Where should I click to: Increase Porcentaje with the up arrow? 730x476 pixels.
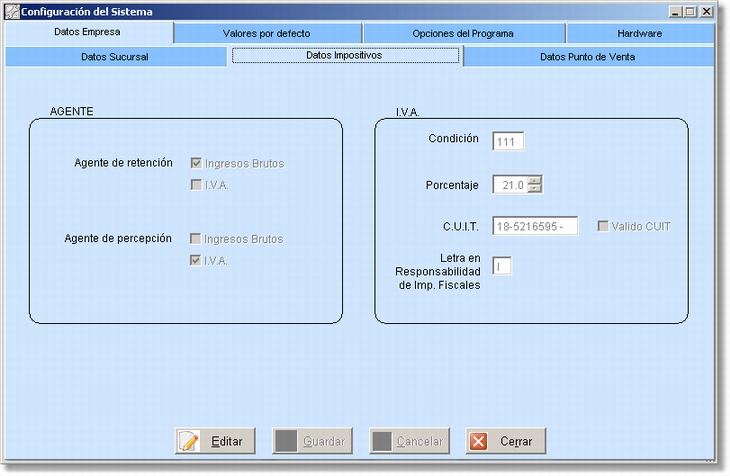pos(535,180)
